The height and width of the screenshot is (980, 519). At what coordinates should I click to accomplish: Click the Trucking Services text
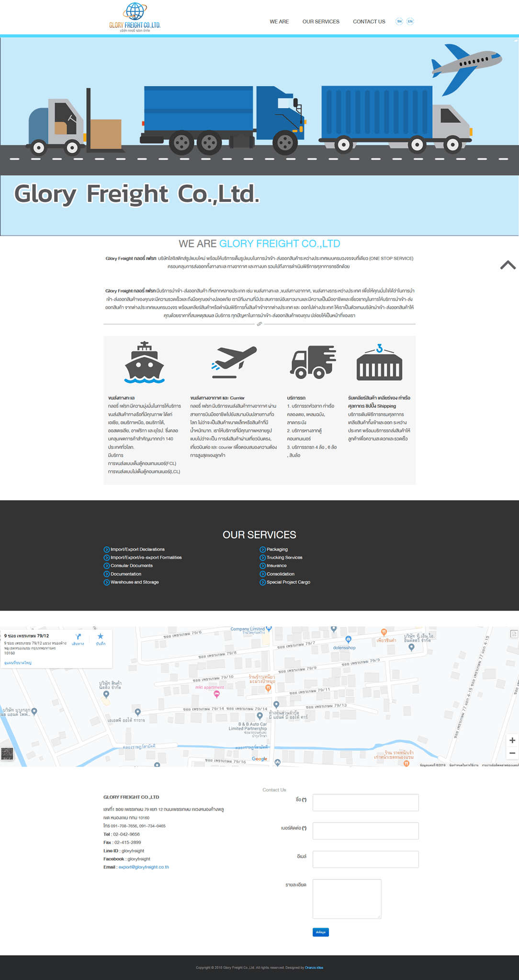pos(284,557)
